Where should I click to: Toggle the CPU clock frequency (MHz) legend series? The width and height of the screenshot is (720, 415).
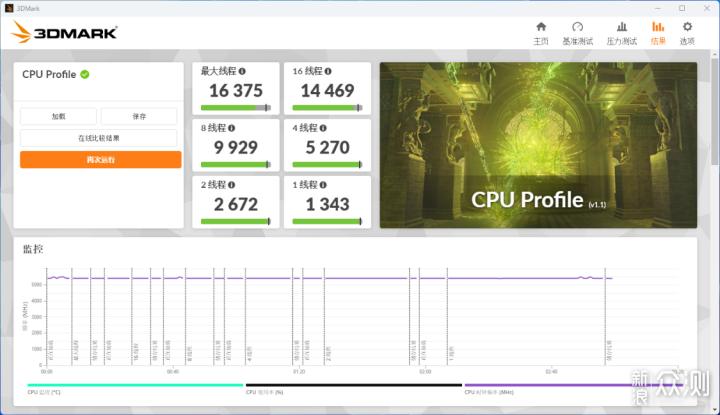[x=489, y=392]
